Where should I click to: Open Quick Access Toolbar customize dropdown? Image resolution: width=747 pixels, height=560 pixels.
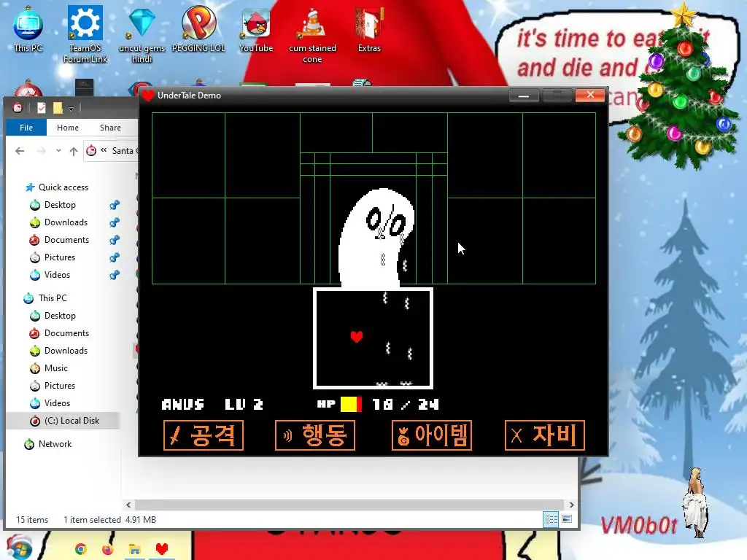coord(71,109)
